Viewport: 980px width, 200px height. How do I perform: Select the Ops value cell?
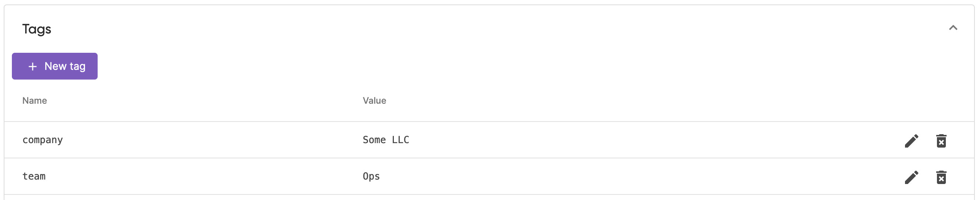coord(371,177)
